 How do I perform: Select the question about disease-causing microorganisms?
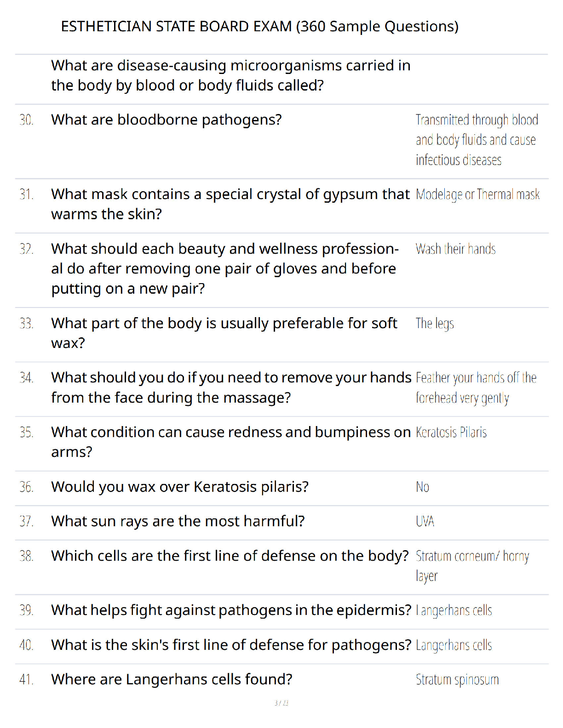231,75
